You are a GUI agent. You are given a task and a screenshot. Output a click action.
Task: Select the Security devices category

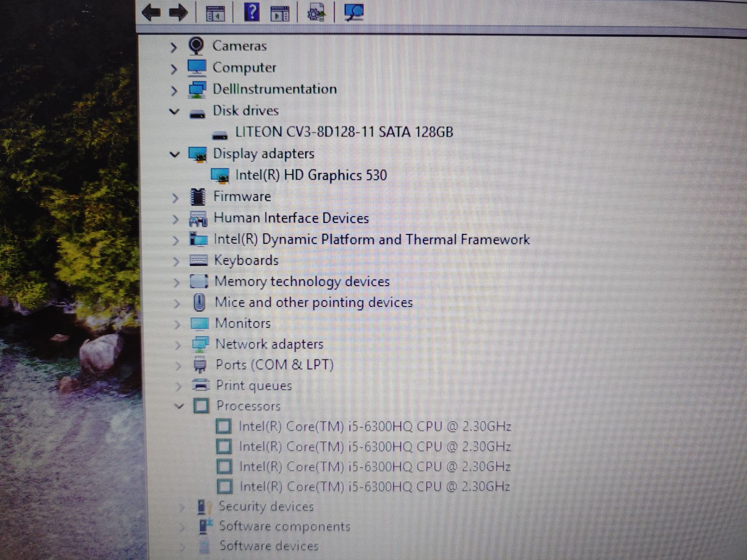267,507
